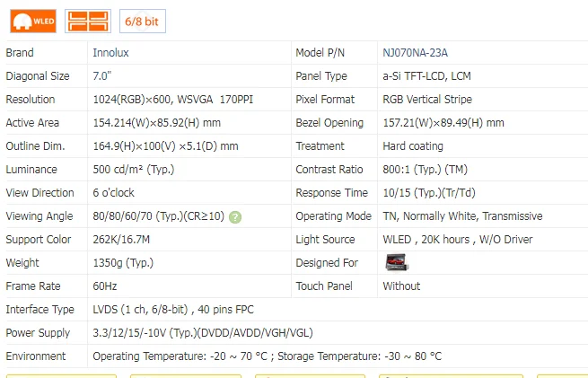Select the Touch Panel value Without
The width and height of the screenshot is (588, 378).
tap(401, 286)
